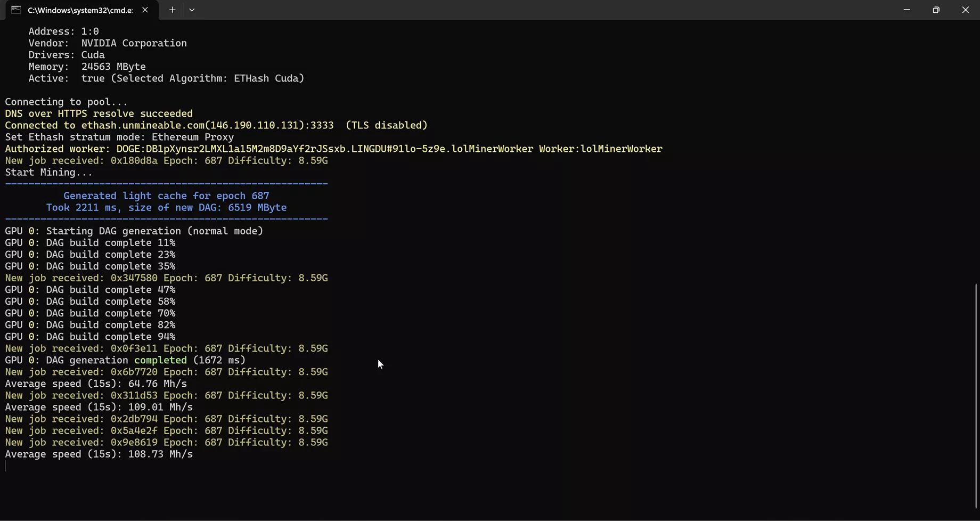Minimize the terminal window
Image resolution: width=980 pixels, height=521 pixels.
[907, 10]
